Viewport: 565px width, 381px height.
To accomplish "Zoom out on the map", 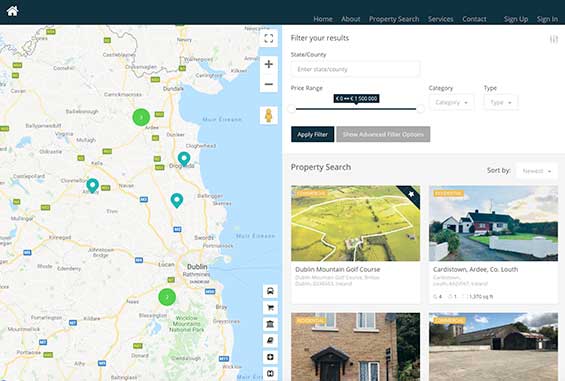I will tap(268, 84).
